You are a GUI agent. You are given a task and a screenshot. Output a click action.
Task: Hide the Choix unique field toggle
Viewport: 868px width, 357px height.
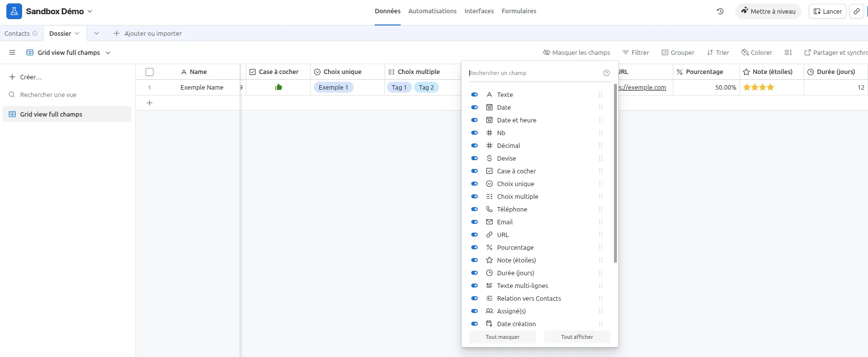(474, 184)
